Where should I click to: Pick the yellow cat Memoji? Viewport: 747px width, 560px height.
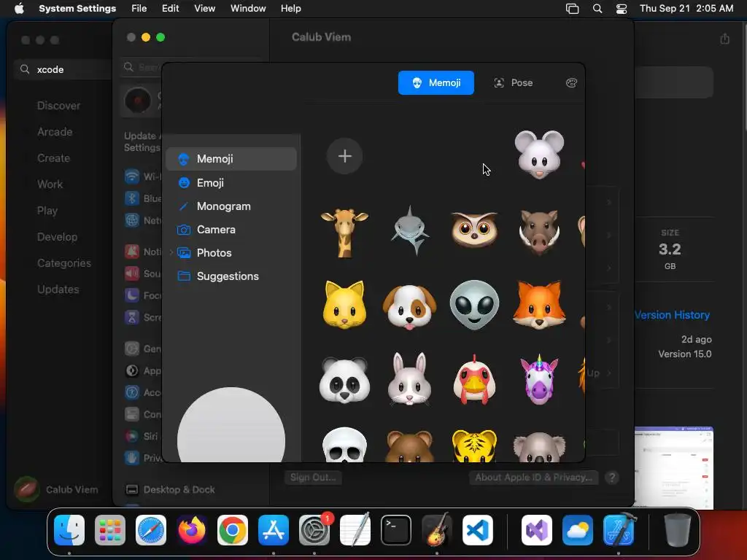[x=344, y=305]
